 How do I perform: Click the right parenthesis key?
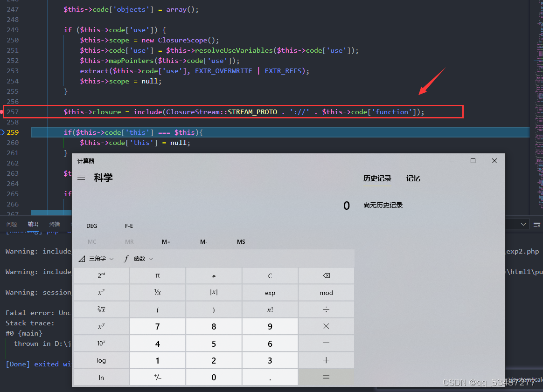tap(214, 309)
